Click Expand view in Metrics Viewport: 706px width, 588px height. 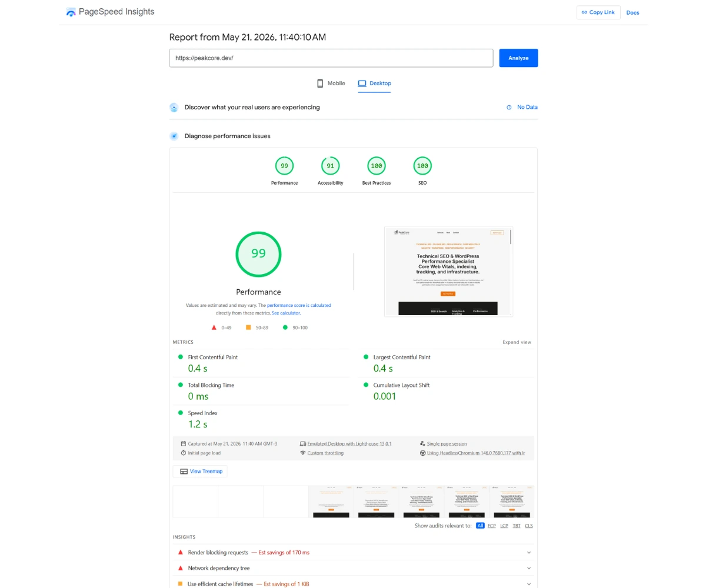click(517, 342)
